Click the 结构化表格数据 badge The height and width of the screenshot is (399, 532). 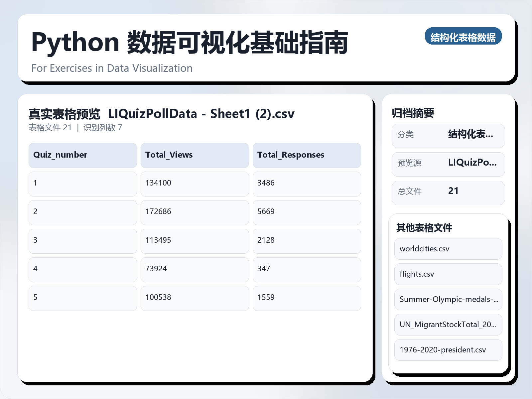click(x=463, y=37)
